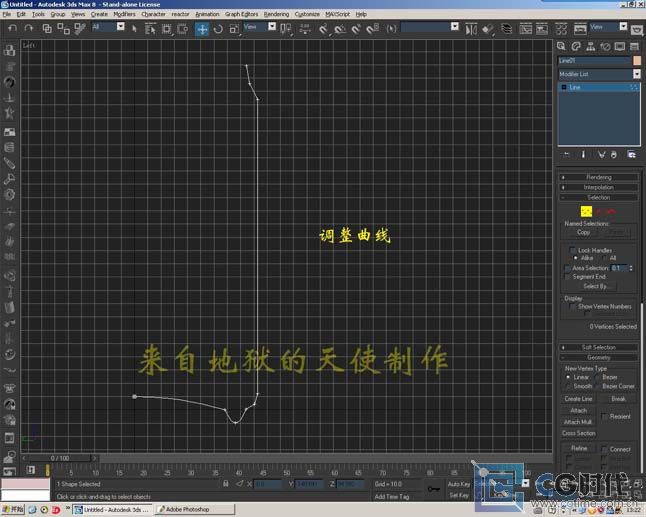Viewport: 646px width, 517px height.
Task: Switch to the Create command panel tab
Action: [x=561, y=46]
